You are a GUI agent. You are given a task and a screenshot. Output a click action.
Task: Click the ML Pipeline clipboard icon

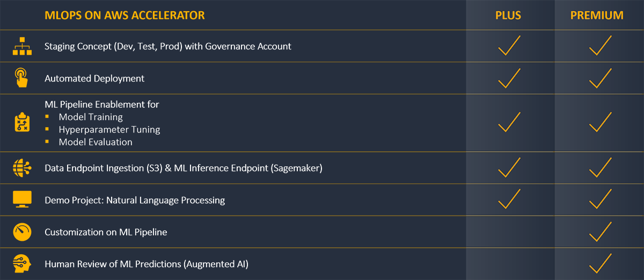tap(22, 123)
